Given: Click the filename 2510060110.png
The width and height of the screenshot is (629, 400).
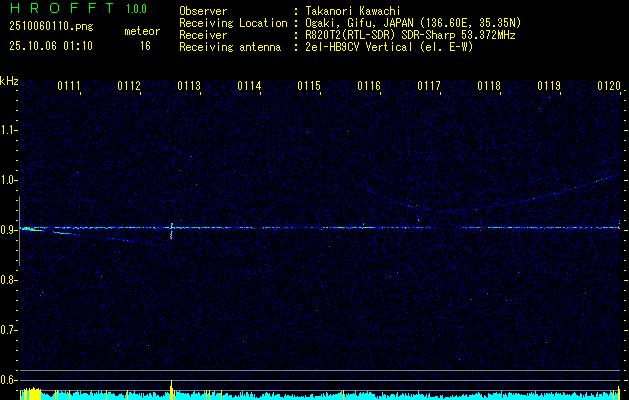Looking at the screenshot, I should (51, 27).
